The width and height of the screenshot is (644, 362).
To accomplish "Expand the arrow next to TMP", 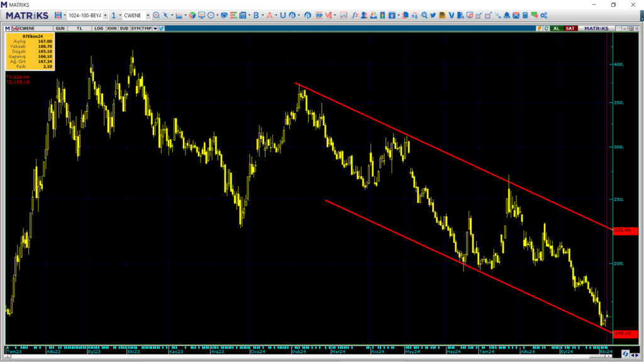I will (155, 28).
